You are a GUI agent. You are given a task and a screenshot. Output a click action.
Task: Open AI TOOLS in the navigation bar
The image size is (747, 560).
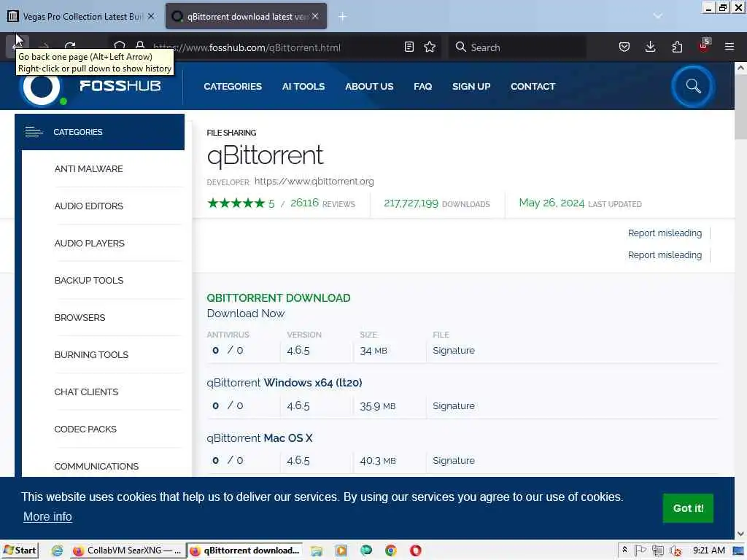303,86
